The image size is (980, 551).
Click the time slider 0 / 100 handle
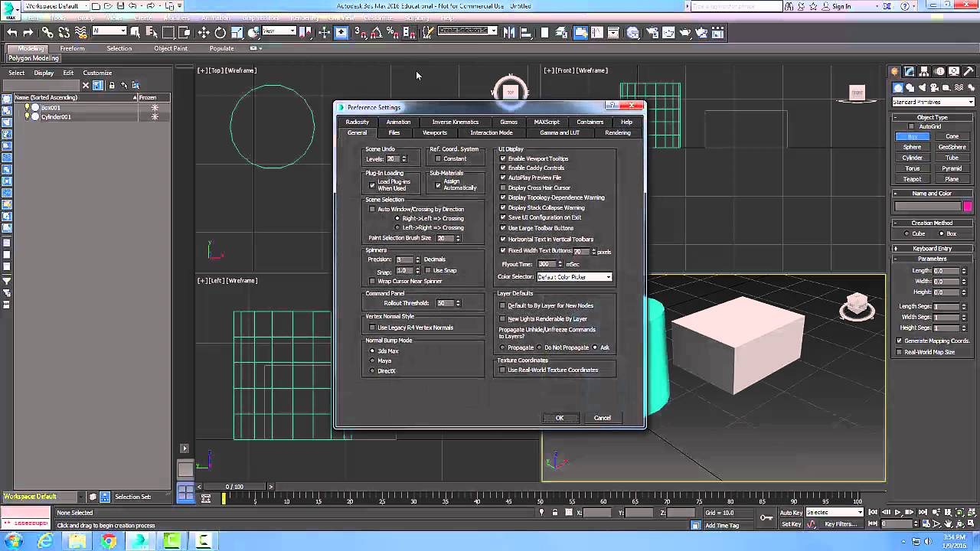point(234,487)
